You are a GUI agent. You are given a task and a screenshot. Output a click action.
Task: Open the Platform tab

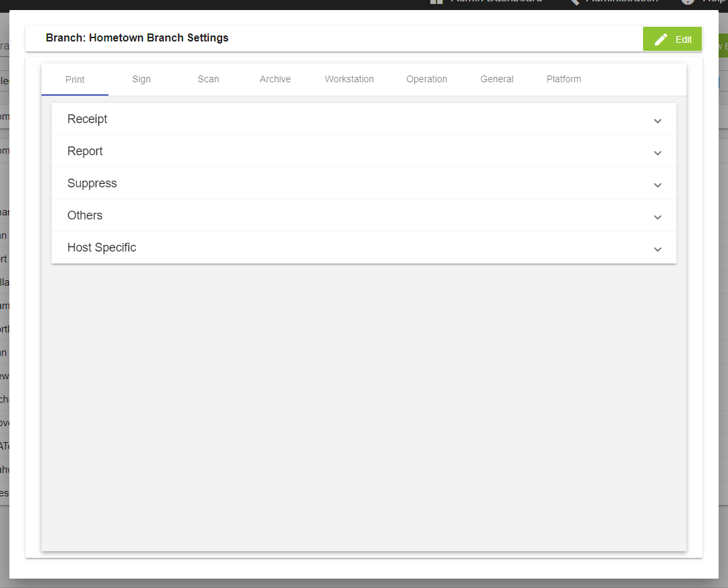tap(563, 80)
